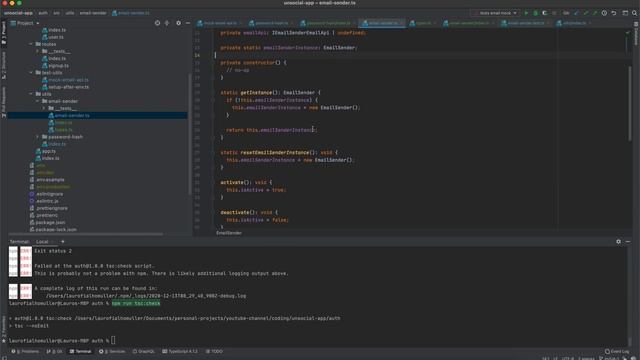Open Project panel settings gear
Viewport: 640px width, 360px height.
click(178, 23)
